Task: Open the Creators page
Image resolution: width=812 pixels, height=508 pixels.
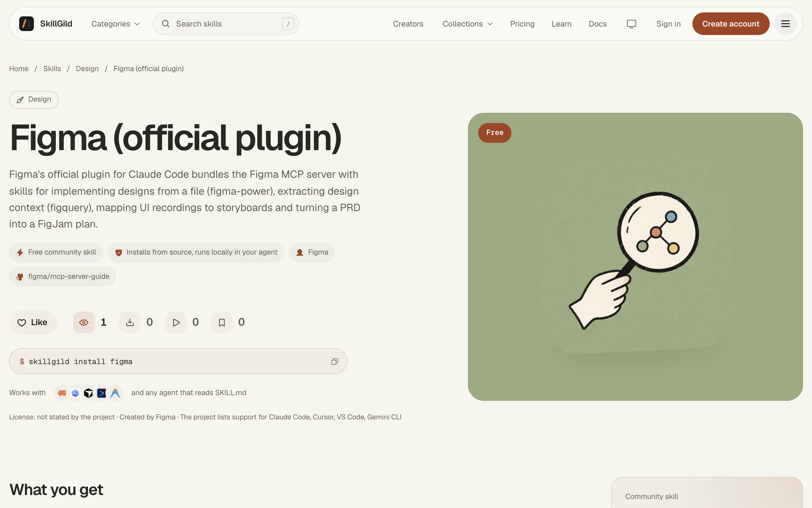Action: click(408, 24)
